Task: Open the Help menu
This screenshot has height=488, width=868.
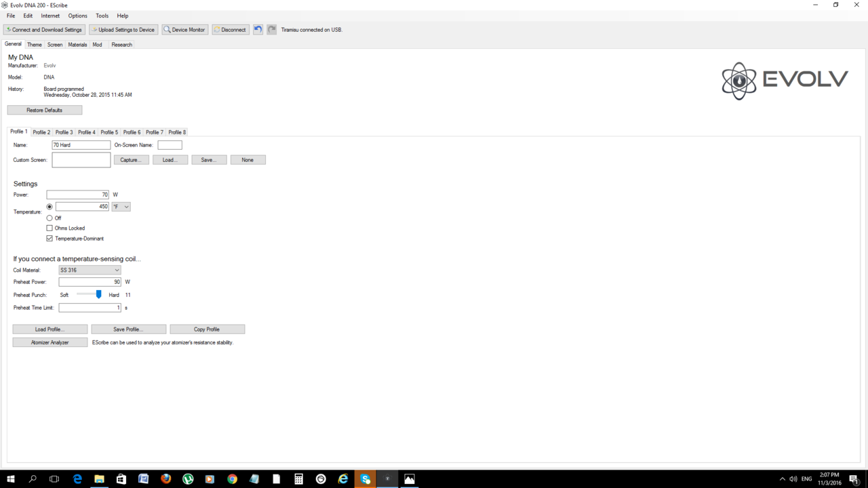Action: click(x=123, y=16)
